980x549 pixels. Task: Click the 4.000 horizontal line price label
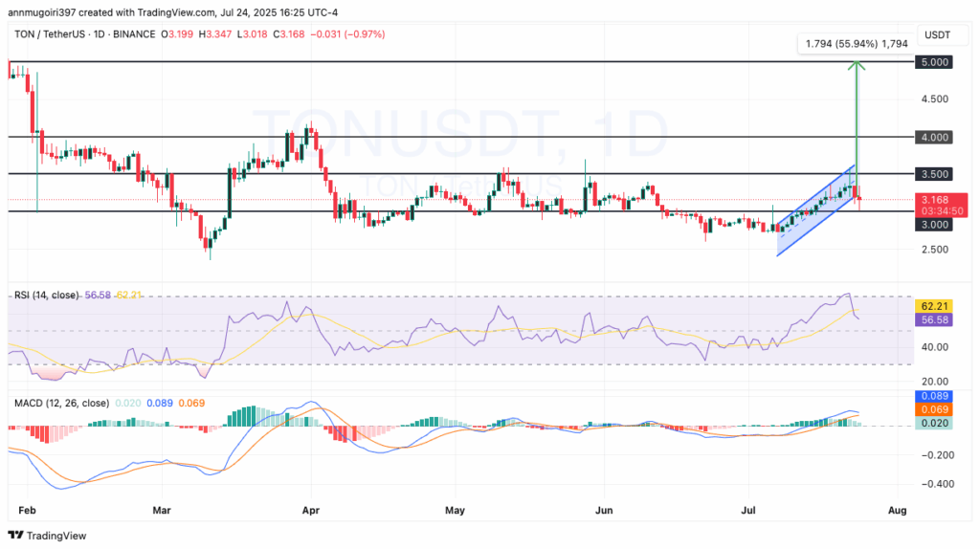(x=934, y=137)
